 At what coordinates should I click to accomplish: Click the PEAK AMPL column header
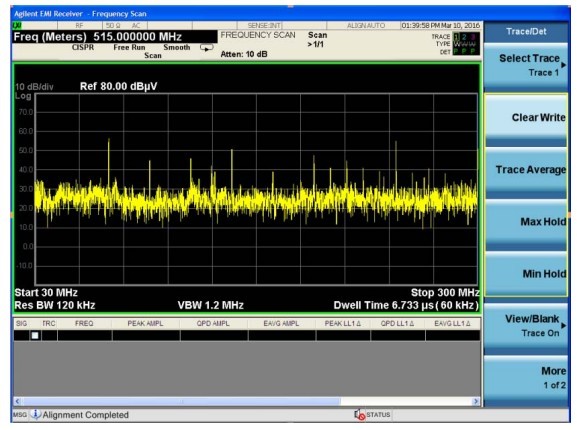tap(145, 323)
